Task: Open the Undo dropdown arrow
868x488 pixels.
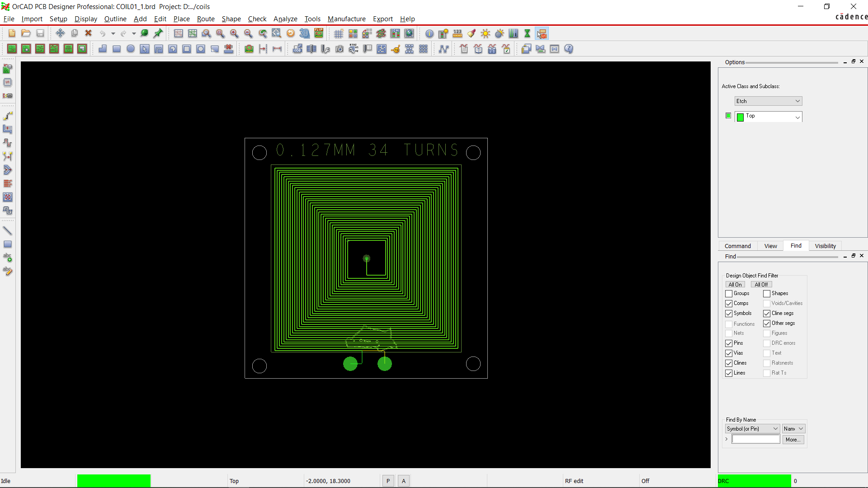Action: 113,33
